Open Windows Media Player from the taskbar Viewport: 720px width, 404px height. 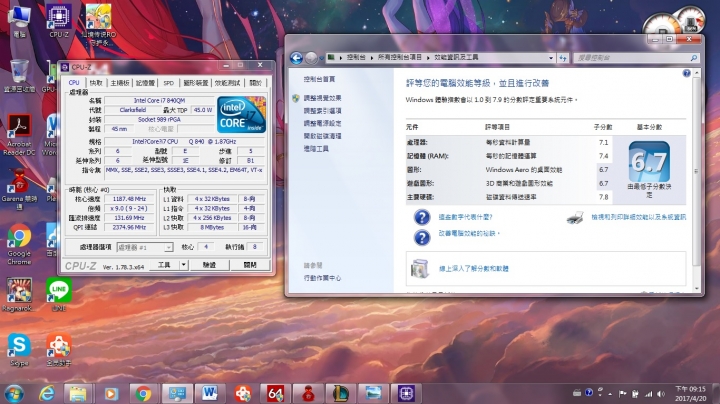click(111, 393)
